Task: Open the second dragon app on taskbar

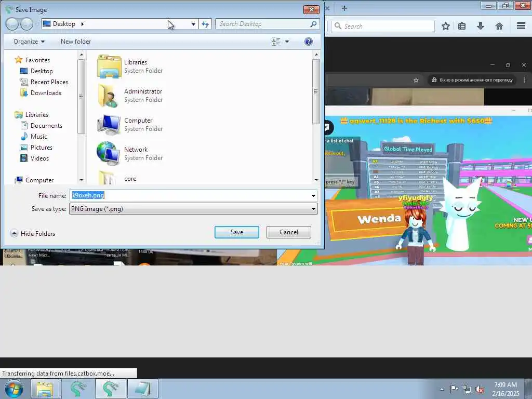Action: (111, 389)
